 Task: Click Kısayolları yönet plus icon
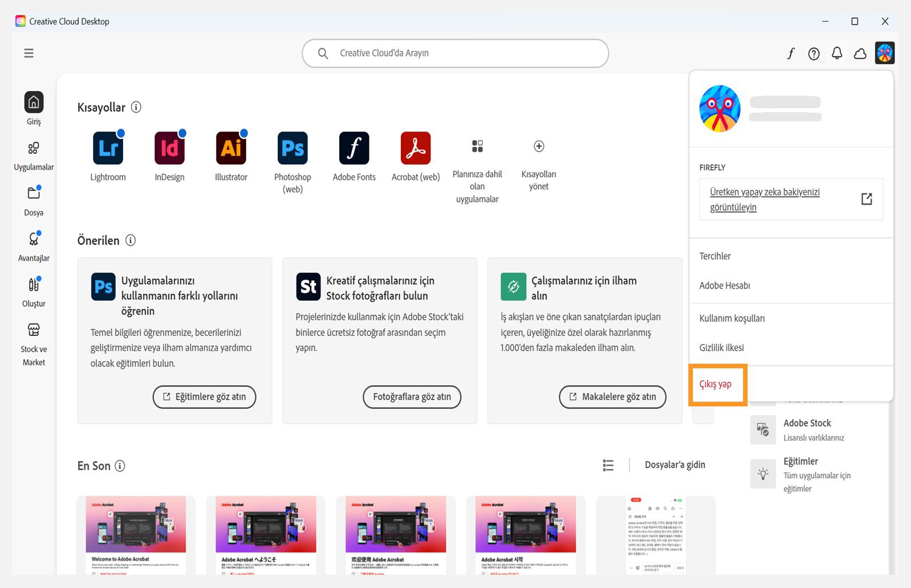pyautogui.click(x=539, y=146)
